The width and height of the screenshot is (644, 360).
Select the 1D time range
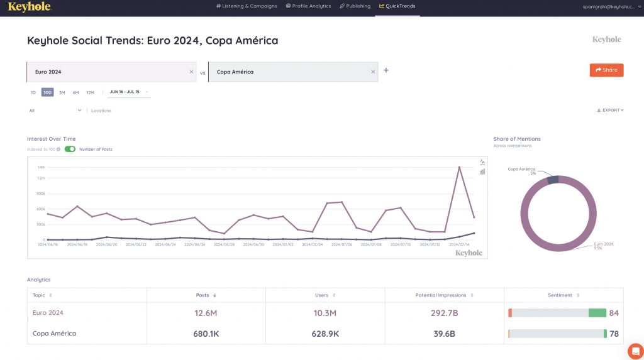click(x=33, y=92)
